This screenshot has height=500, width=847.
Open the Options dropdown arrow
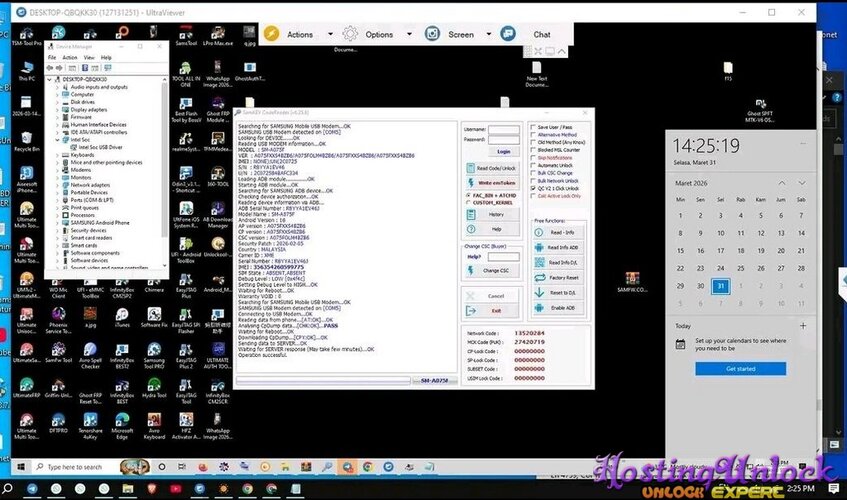409,34
